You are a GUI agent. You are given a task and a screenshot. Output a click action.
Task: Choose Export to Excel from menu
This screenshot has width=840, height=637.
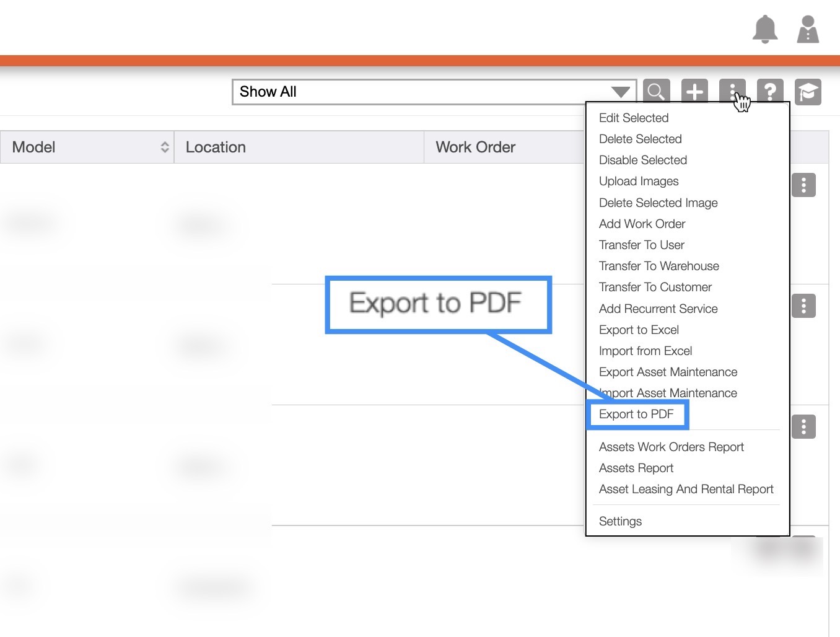tap(639, 330)
